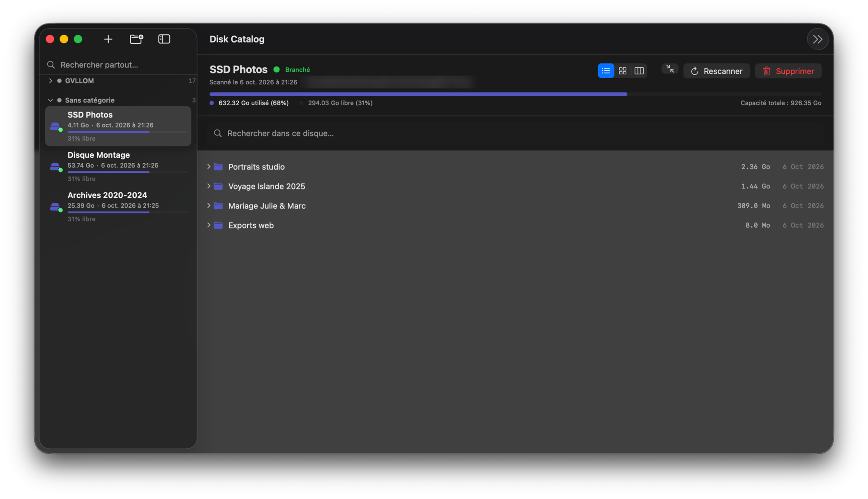Focus the Rechercher partout search field
868x499 pixels.
point(118,65)
